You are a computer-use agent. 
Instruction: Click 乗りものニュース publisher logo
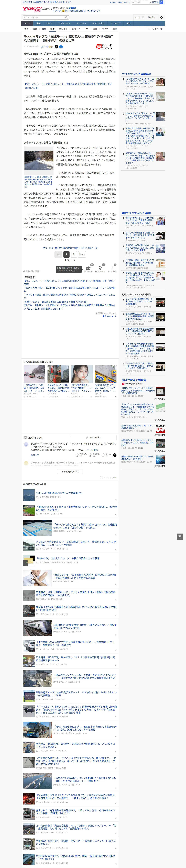point(104,47)
